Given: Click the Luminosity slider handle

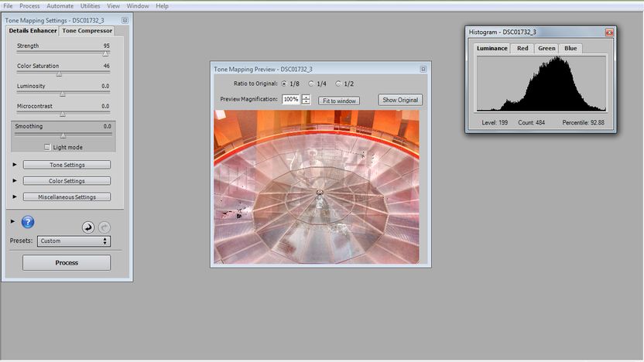Looking at the screenshot, I should click(63, 94).
